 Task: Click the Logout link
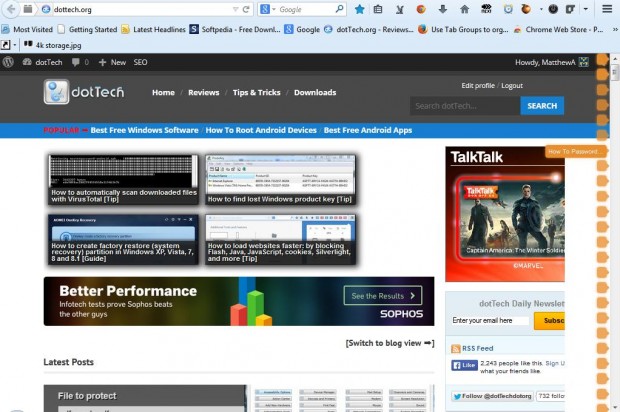click(x=512, y=85)
